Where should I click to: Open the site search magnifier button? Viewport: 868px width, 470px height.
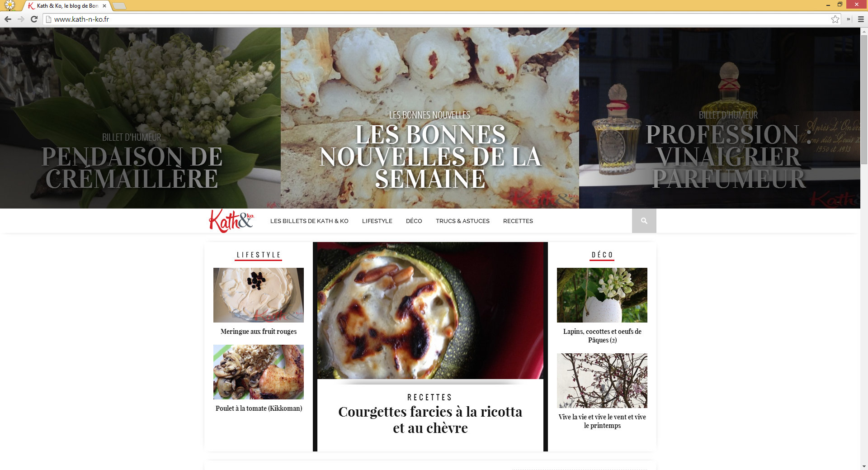pos(644,221)
